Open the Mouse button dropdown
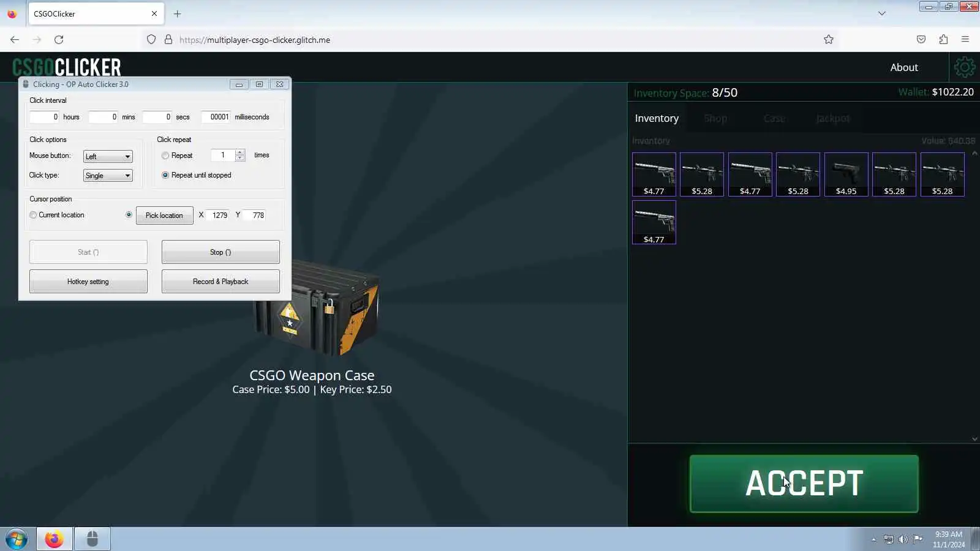Viewport: 980px width, 551px height. [x=108, y=157]
